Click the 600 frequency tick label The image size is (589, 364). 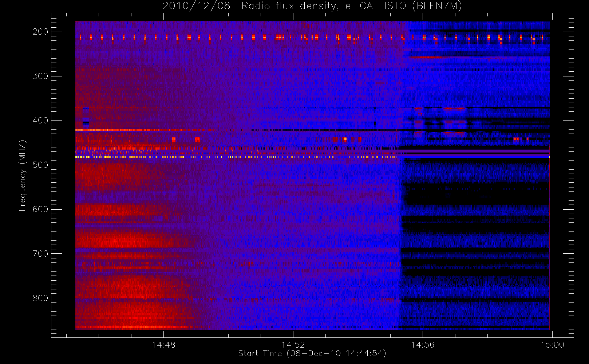pos(40,209)
